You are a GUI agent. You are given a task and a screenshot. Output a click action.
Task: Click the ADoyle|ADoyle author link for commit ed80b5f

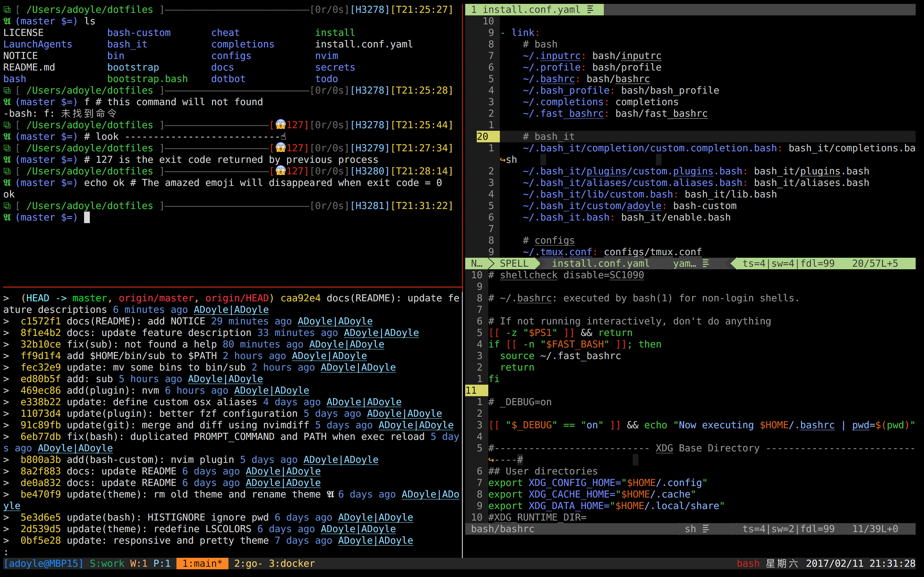tap(225, 379)
